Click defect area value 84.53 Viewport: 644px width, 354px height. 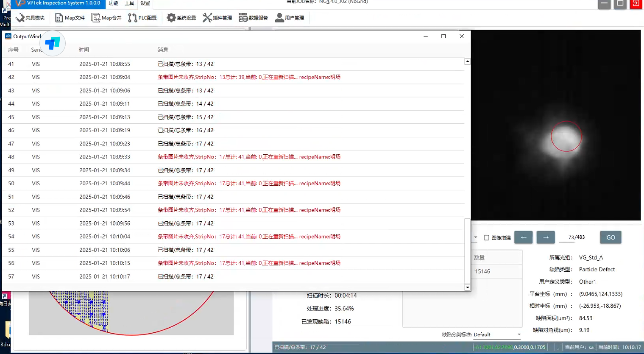pos(586,318)
